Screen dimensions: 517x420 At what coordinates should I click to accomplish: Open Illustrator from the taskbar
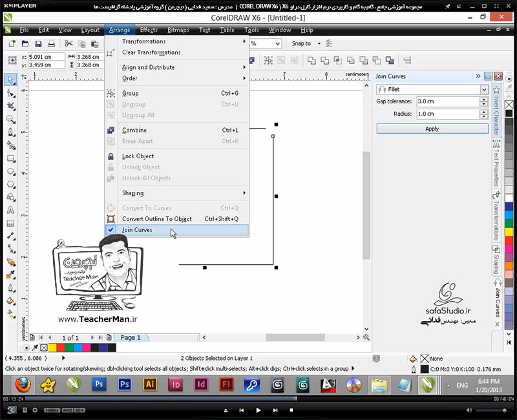(150, 384)
